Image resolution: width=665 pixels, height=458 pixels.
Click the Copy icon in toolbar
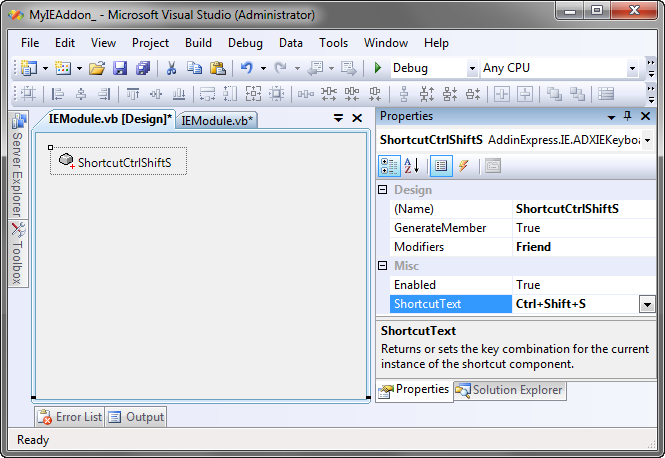tap(195, 68)
